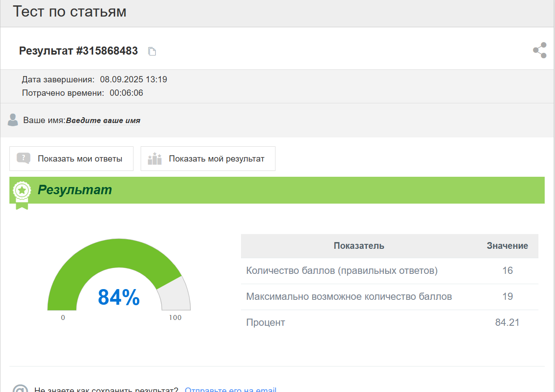Click the 'Количество баллов (правильных ответов)' row
555x392 pixels.
tap(341, 271)
